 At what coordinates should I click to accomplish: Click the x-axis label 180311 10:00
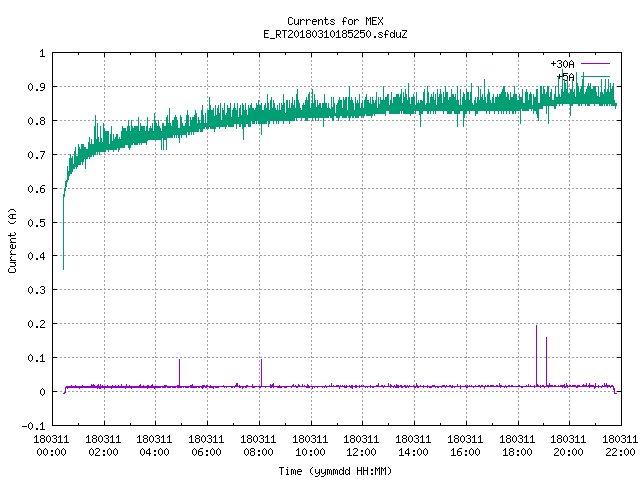coord(310,446)
